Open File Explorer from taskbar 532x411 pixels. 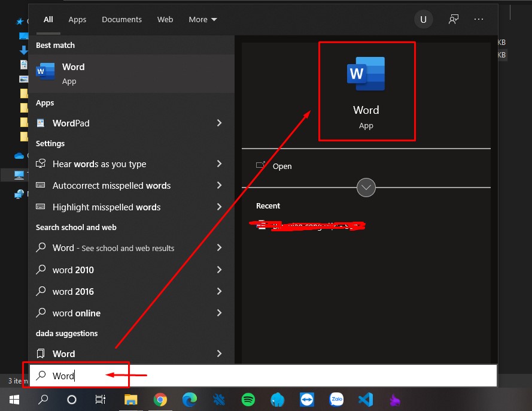pyautogui.click(x=130, y=400)
